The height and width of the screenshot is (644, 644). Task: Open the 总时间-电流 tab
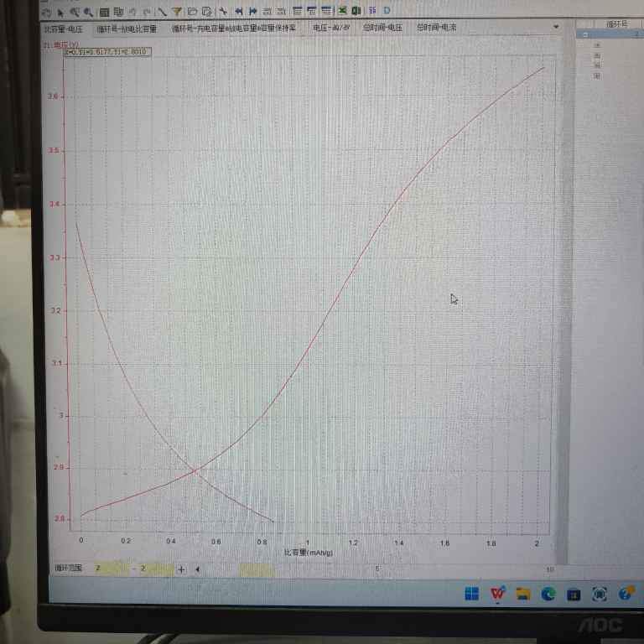pos(437,27)
